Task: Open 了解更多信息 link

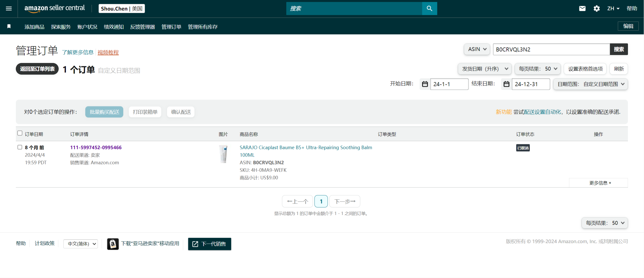Action: (x=78, y=52)
